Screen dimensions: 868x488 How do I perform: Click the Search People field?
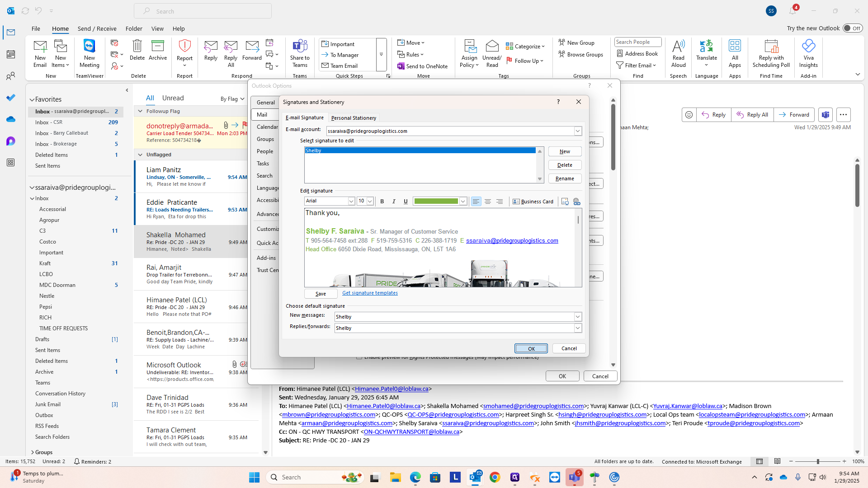[638, 42]
